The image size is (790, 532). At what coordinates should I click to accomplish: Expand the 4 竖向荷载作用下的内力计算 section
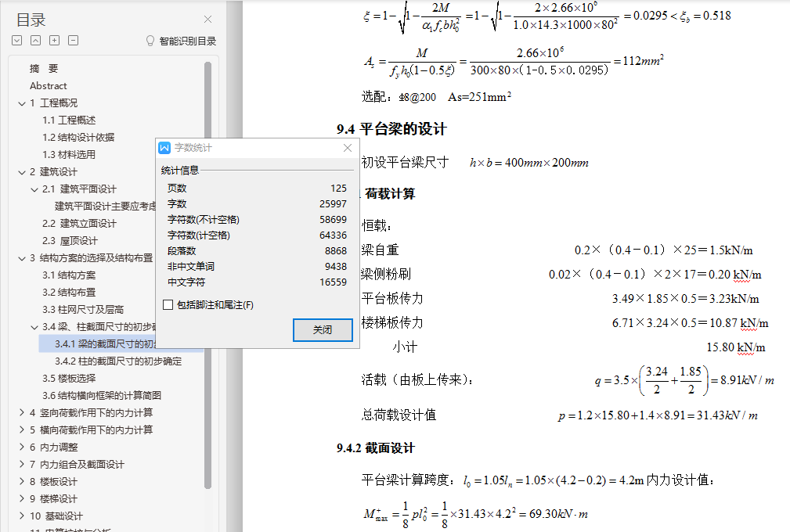tap(22, 413)
